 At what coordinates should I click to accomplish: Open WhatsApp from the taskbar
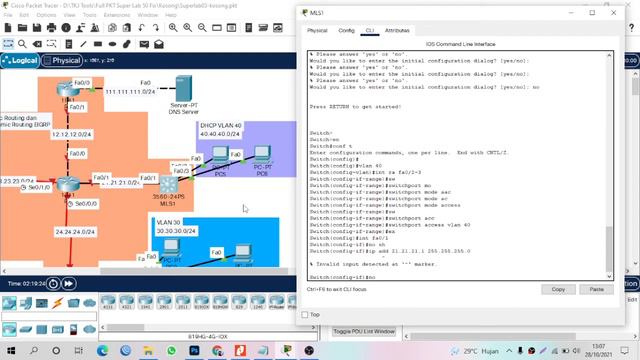tap(171, 351)
